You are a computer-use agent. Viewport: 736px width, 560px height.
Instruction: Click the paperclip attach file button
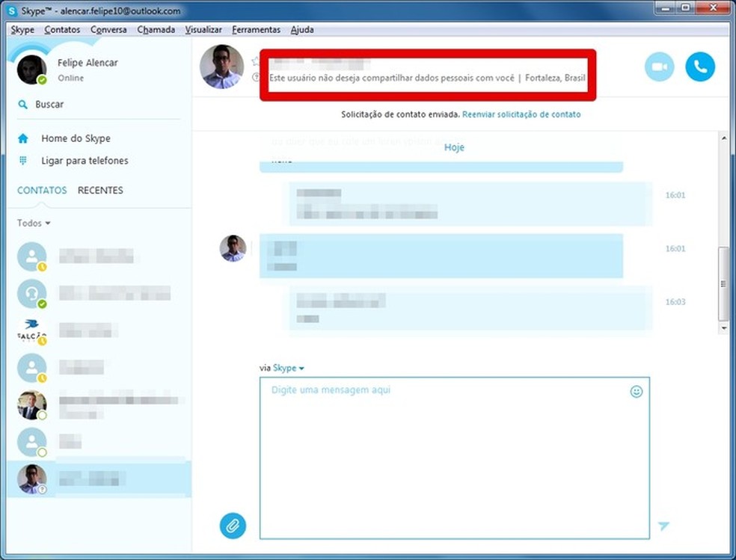(x=233, y=526)
